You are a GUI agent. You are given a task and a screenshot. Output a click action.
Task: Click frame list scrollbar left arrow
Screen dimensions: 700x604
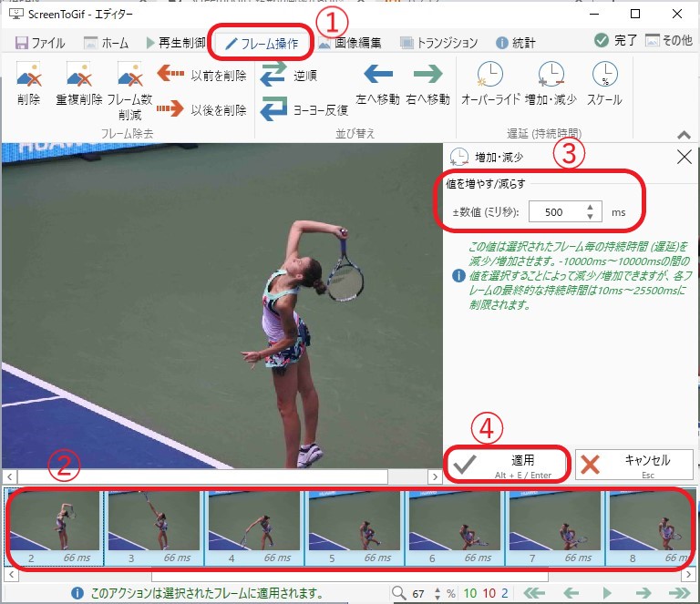coord(11,575)
